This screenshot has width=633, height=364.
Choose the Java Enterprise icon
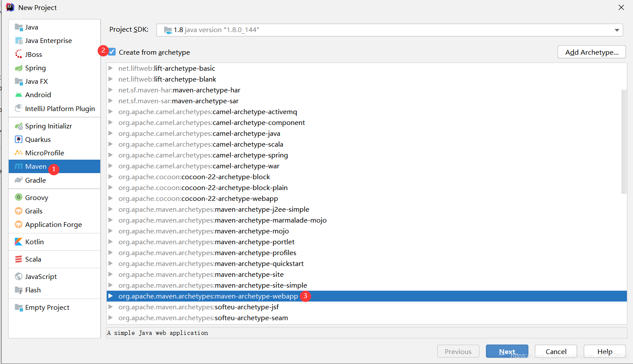click(19, 41)
